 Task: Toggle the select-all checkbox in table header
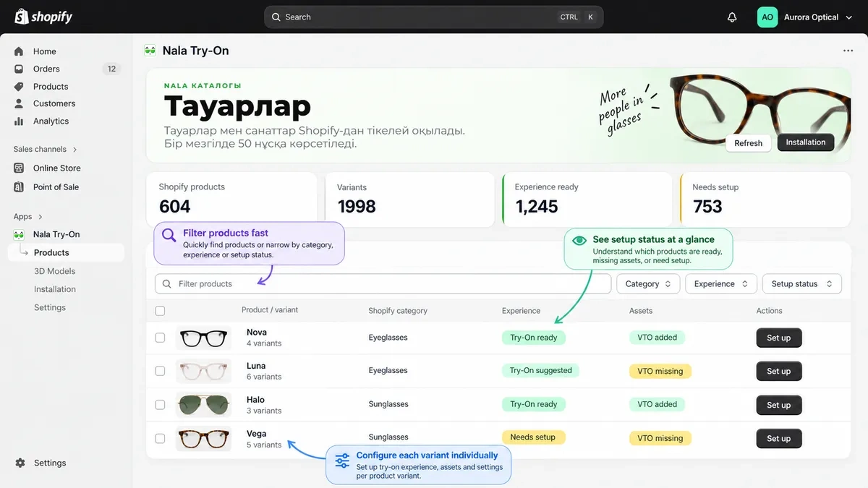(x=160, y=311)
